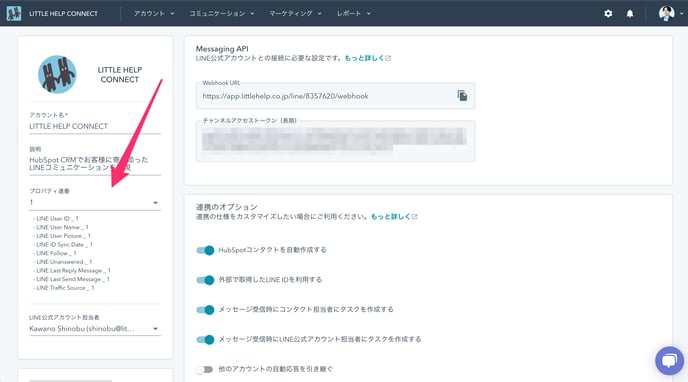The image size is (688, 382).
Task: Expand the プロパティ連番 dropdown
Action: point(95,203)
